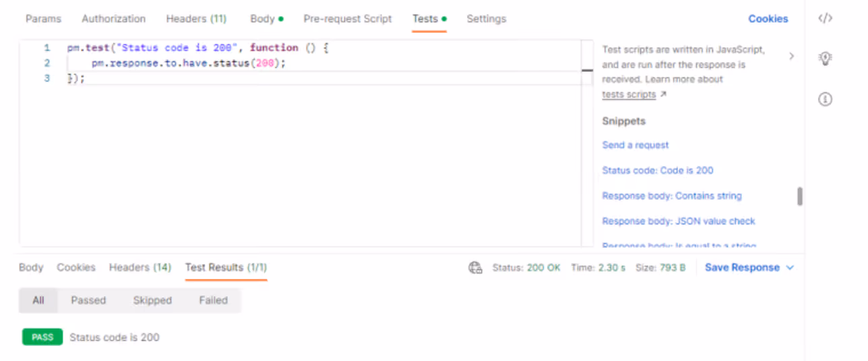Expand the Save Response dropdown arrow
The image size is (868, 361).
pyautogui.click(x=790, y=267)
